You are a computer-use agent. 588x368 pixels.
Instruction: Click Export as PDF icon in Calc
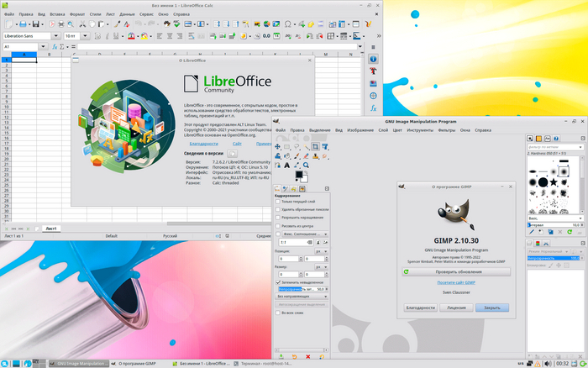click(x=52, y=24)
